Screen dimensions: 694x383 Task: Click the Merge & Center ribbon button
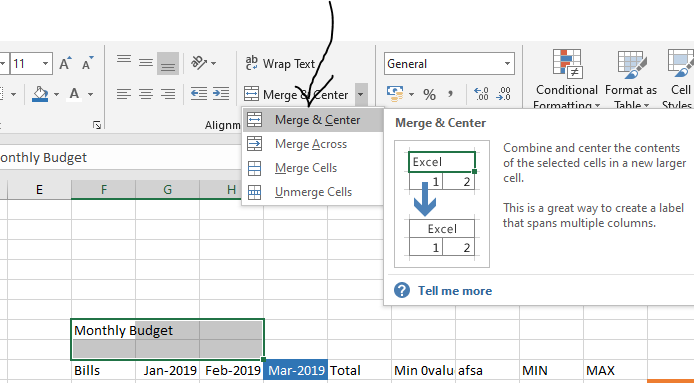pos(297,94)
